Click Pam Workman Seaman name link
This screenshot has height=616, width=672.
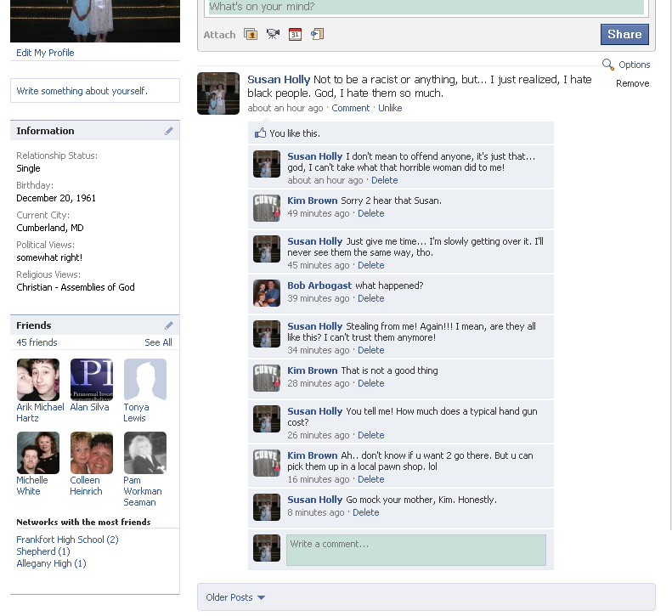coord(143,491)
